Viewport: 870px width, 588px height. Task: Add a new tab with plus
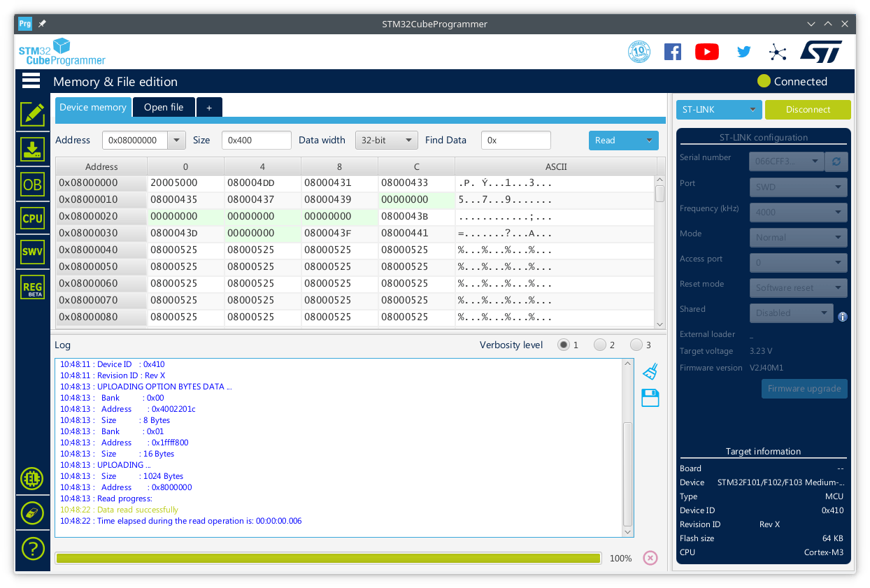click(209, 107)
